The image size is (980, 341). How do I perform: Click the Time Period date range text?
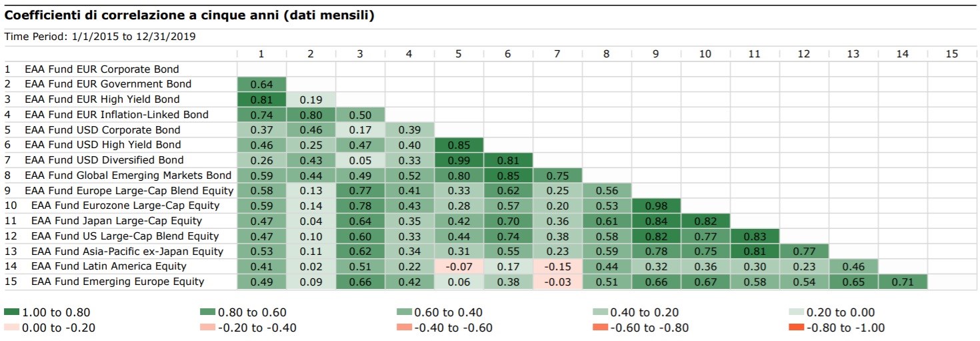tap(100, 37)
